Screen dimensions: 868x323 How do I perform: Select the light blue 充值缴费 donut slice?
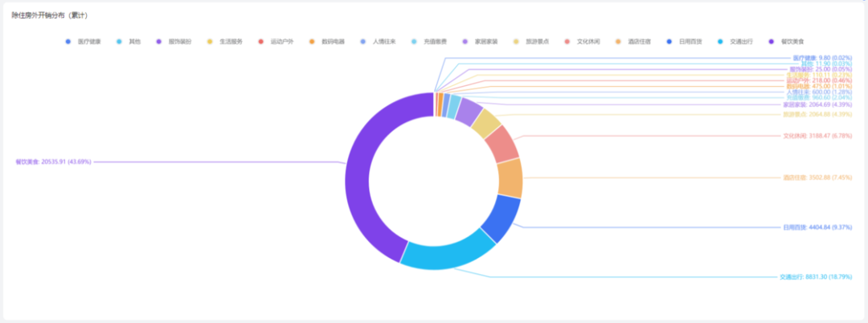pyautogui.click(x=453, y=106)
